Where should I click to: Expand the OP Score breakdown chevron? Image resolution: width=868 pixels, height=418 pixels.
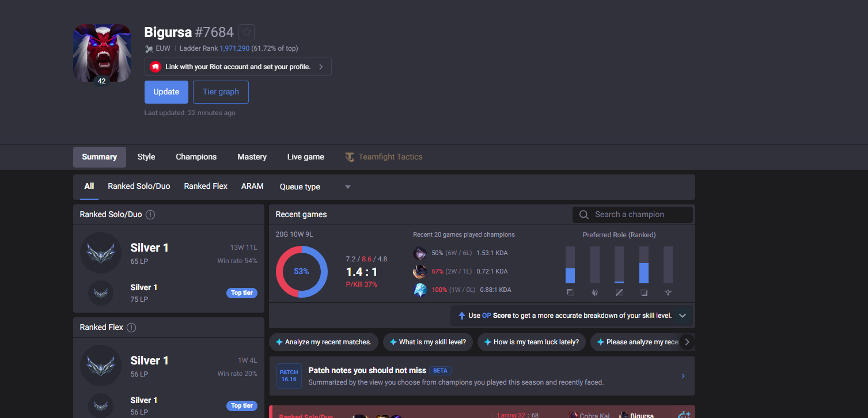click(683, 316)
